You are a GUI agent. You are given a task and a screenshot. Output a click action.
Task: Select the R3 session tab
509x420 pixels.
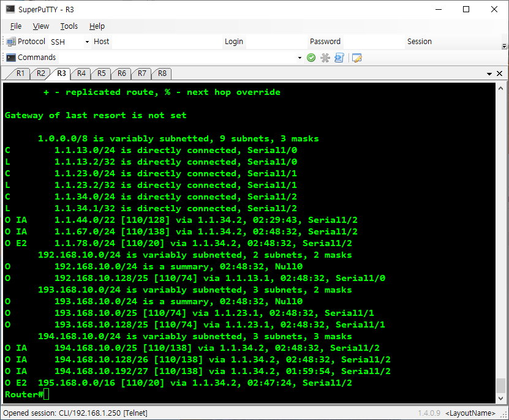click(61, 73)
